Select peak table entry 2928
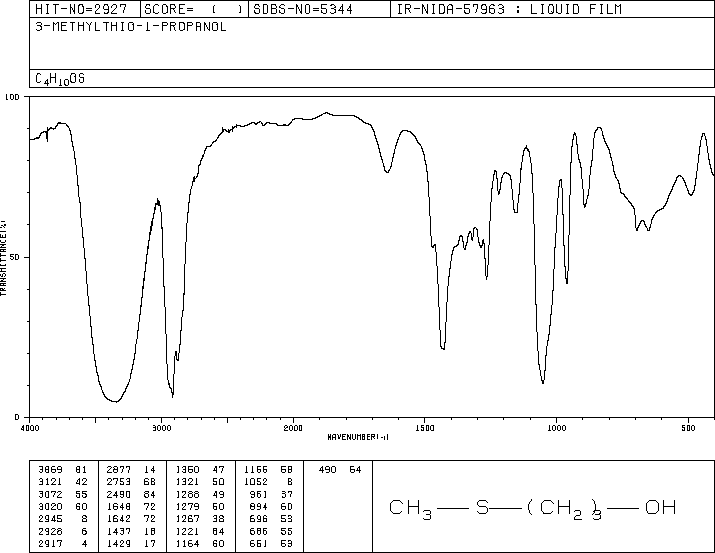The width and height of the screenshot is (715, 553). pos(50,531)
